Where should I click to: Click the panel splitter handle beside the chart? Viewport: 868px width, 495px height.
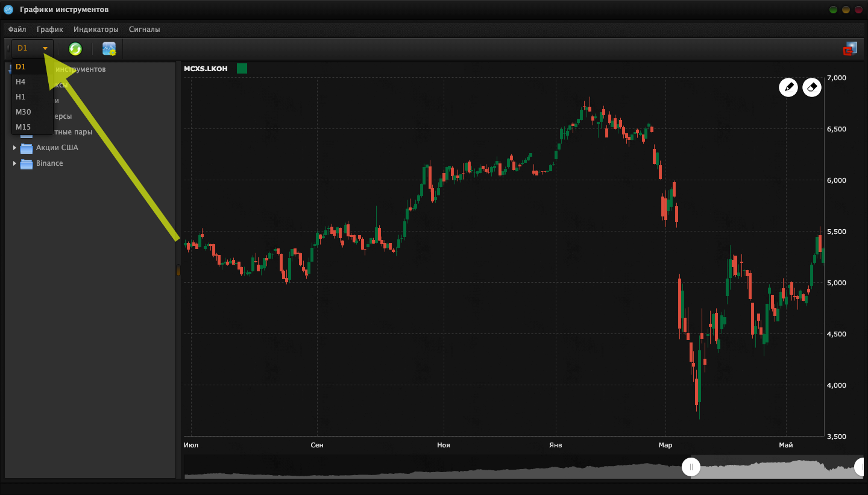point(178,271)
